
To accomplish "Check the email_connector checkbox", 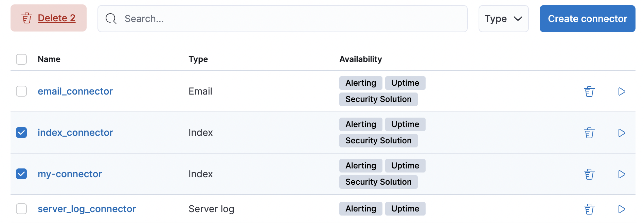I will click(21, 91).
